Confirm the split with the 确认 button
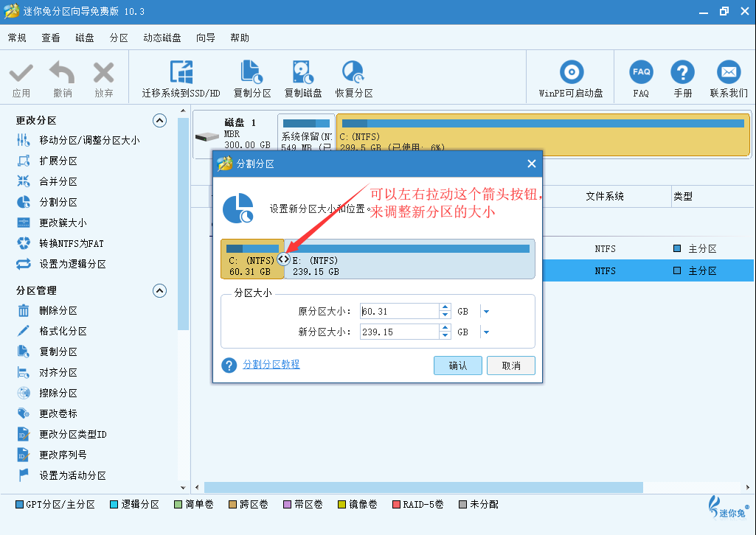 [x=457, y=366]
